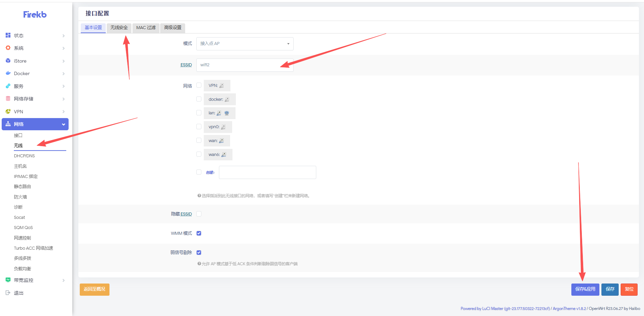Click the Docker whale icon
Image resolution: width=644 pixels, height=316 pixels.
click(x=8, y=73)
